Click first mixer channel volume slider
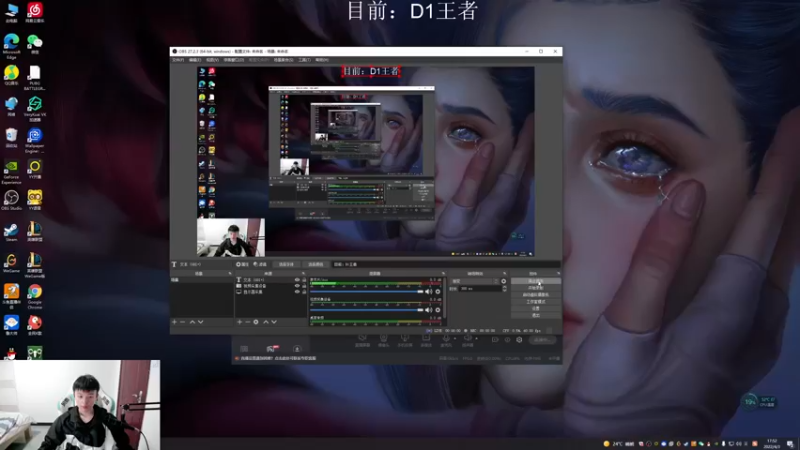The image size is (800, 450). 367,292
